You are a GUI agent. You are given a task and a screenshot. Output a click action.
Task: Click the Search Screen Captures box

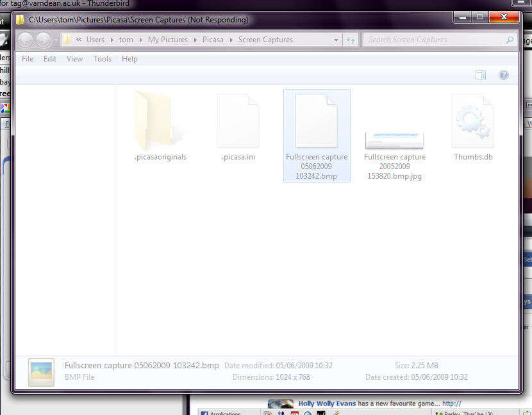[436, 40]
